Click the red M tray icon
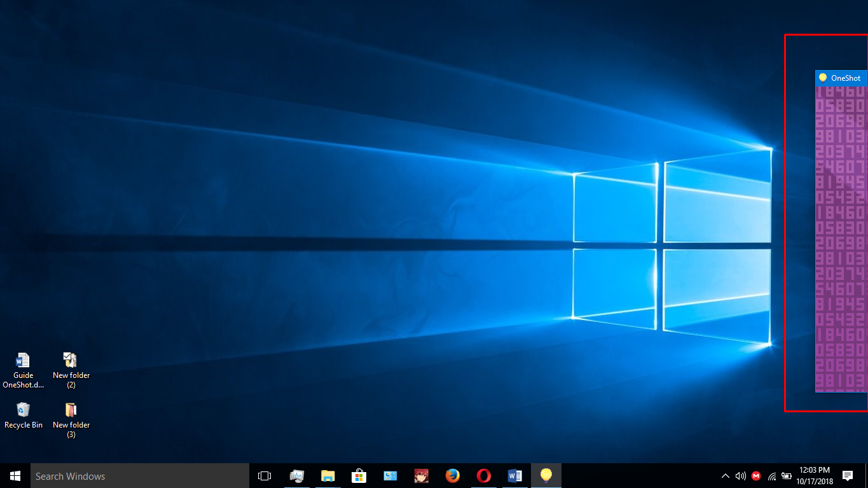This screenshot has height=488, width=868. click(x=756, y=476)
